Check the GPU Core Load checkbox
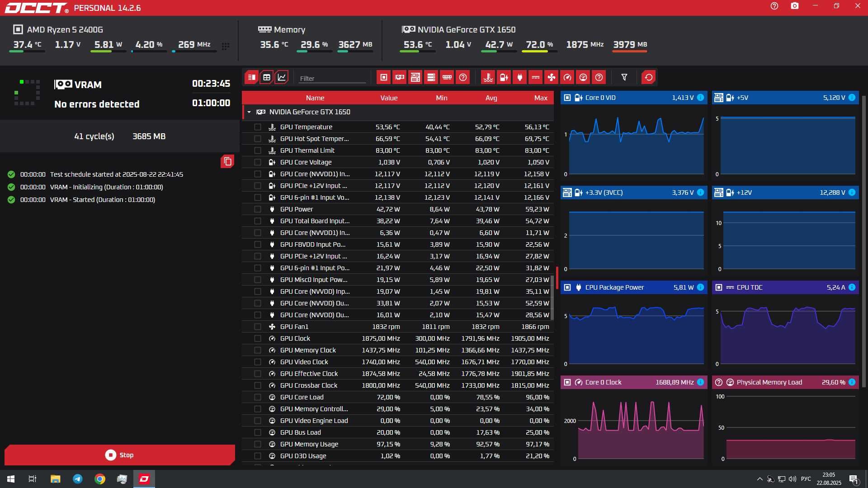868x488 pixels. [x=258, y=397]
